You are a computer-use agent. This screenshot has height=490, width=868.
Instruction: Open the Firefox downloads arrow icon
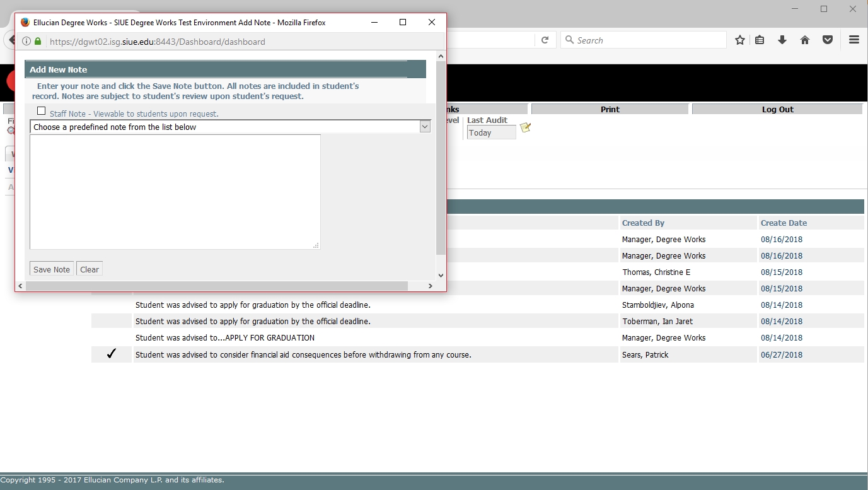point(782,40)
